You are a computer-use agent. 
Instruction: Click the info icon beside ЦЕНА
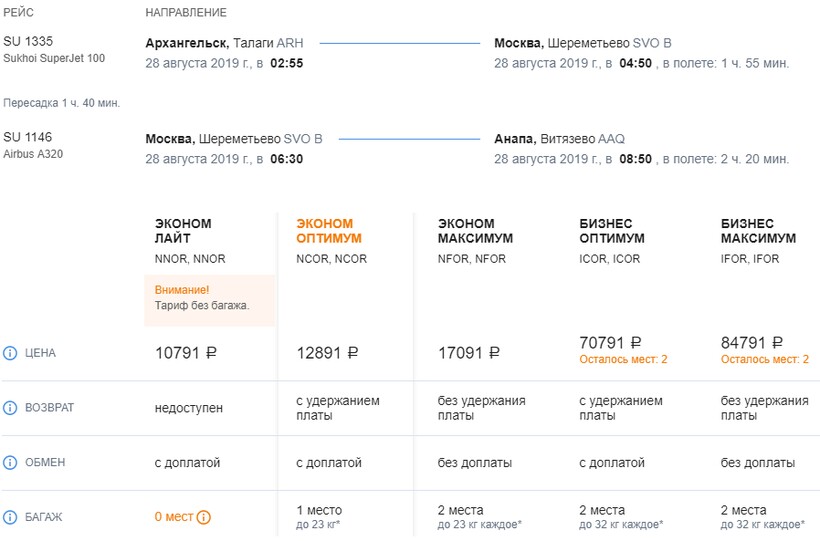[x=11, y=353]
